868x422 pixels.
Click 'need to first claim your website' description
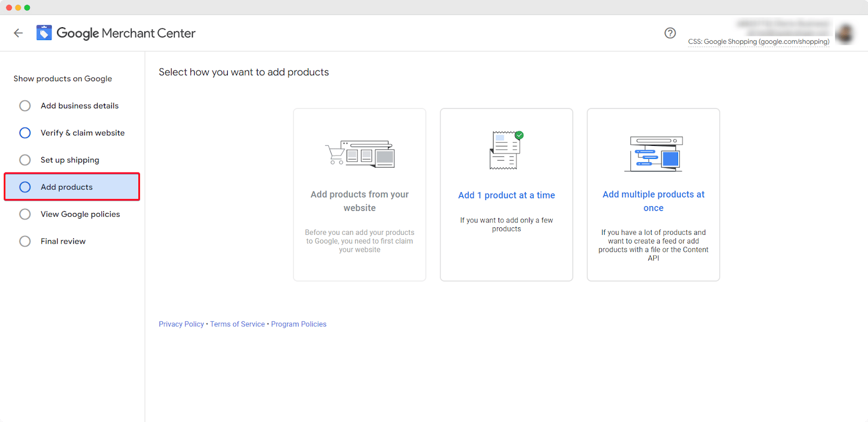tap(360, 241)
